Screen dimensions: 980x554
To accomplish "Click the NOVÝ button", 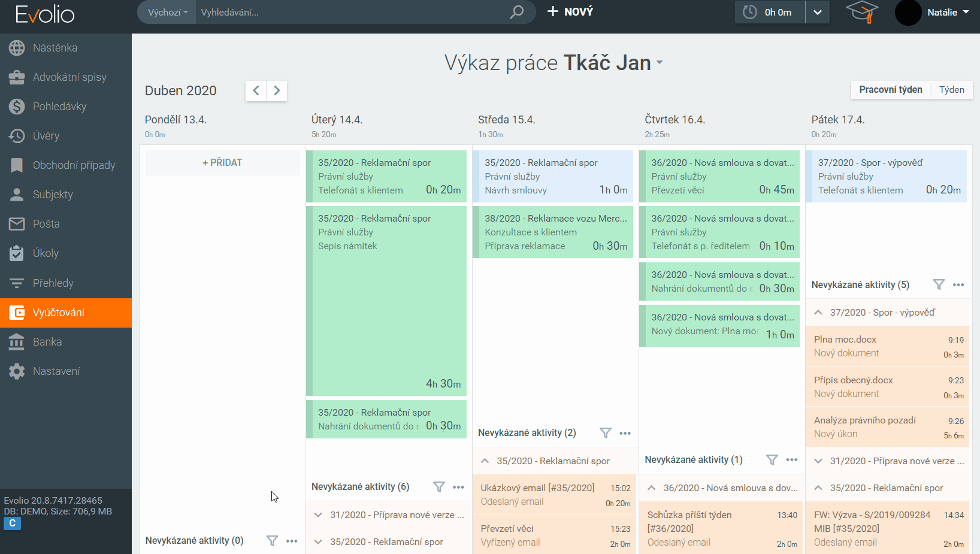I will [570, 12].
